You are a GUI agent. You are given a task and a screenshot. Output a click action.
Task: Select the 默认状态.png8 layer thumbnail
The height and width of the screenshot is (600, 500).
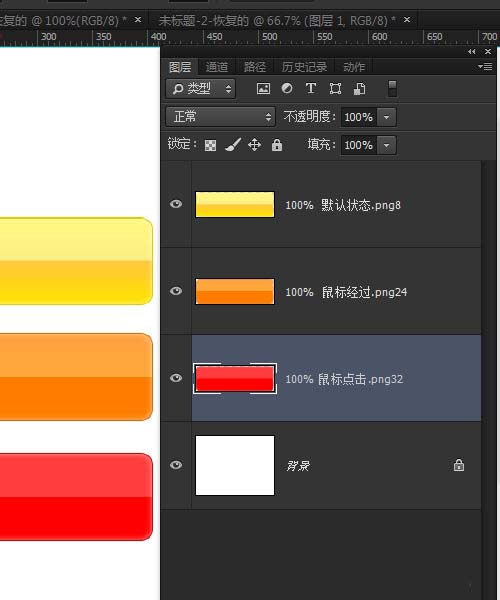coord(235,204)
